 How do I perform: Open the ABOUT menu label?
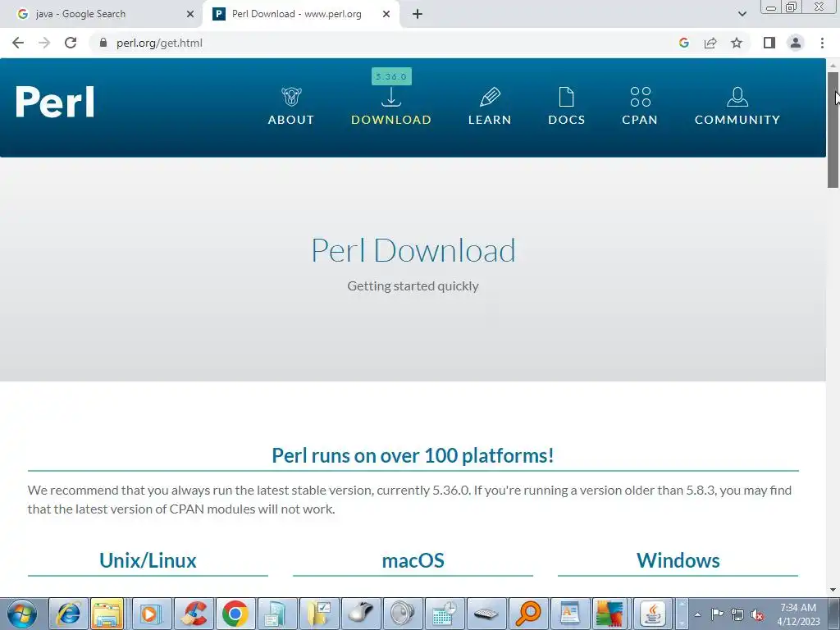click(x=291, y=120)
